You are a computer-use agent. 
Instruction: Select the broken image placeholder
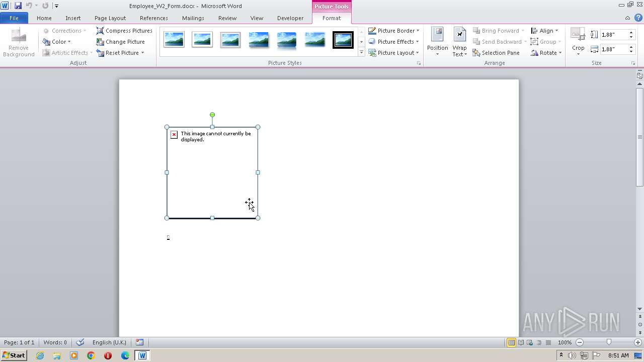point(212,172)
